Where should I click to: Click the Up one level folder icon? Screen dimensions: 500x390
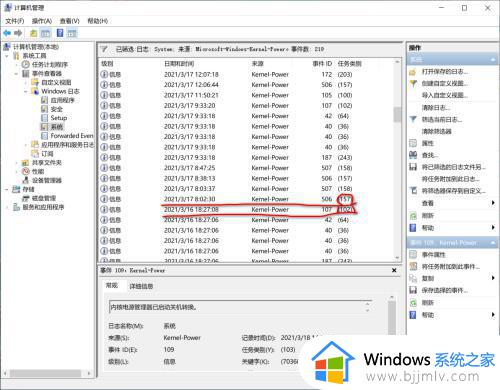coord(33,33)
